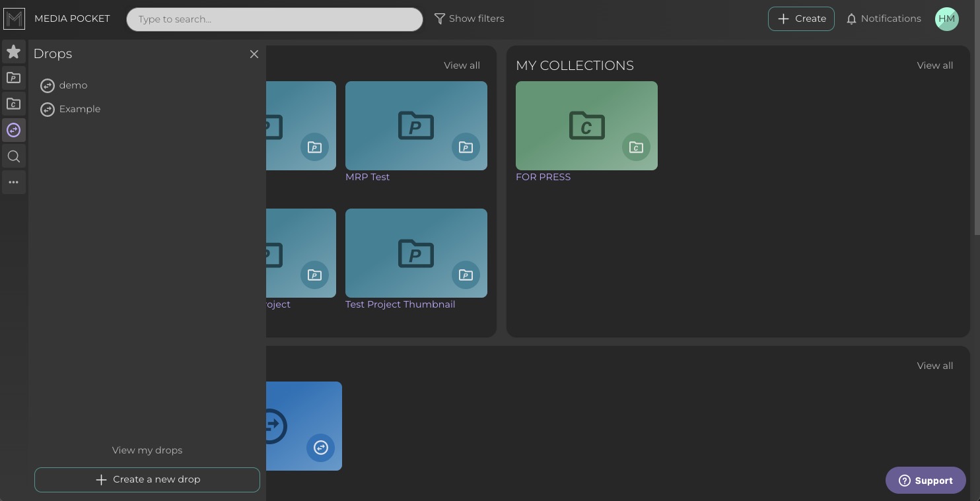Screen dimensions: 980x501
Task: Open the Create menu in header
Action: click(x=801, y=18)
